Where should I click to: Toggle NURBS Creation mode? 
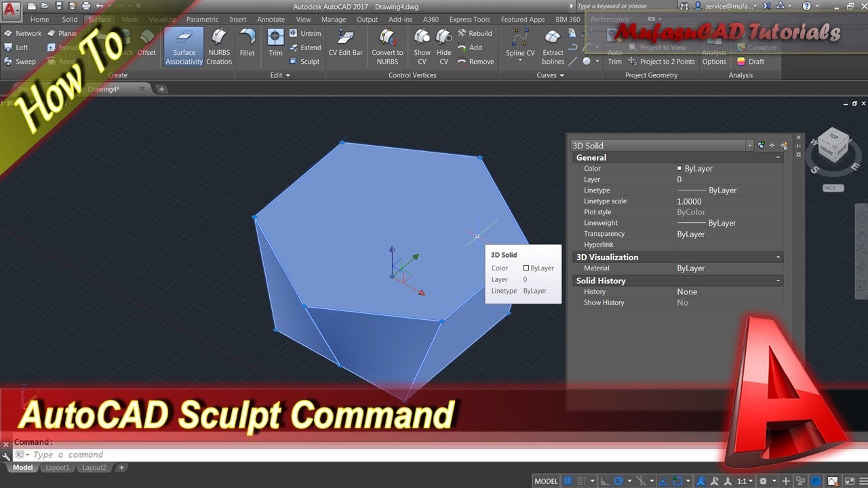coord(219,47)
